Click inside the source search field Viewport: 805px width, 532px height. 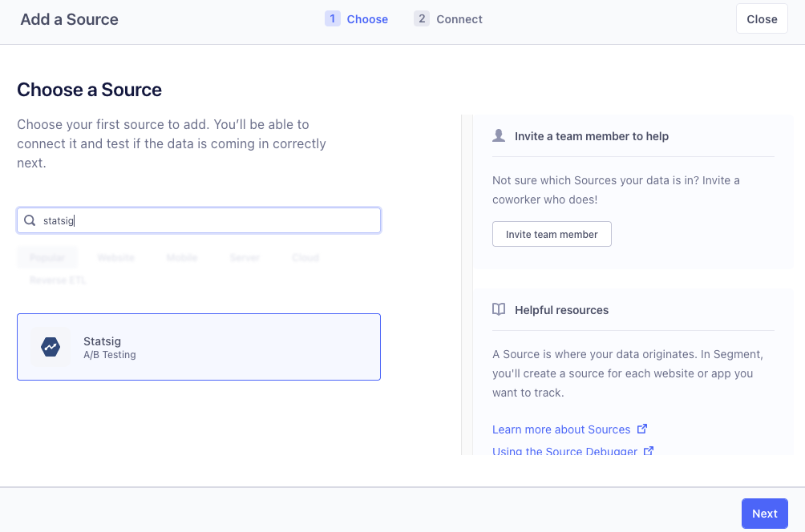pos(198,220)
